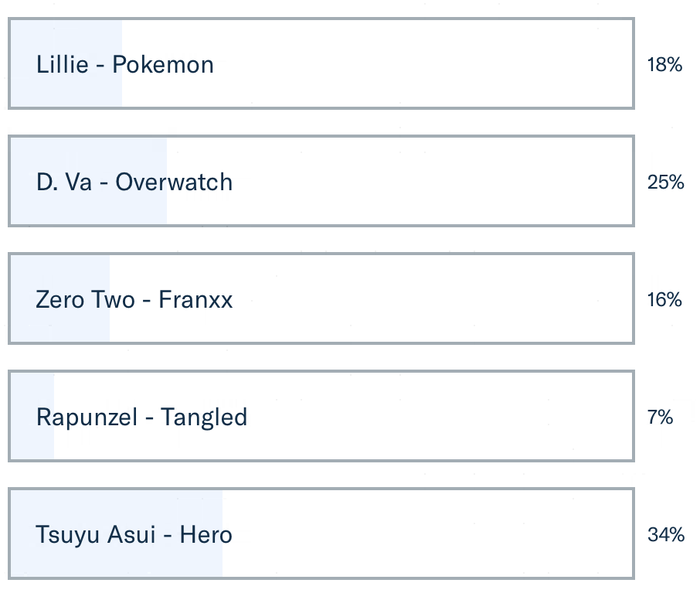
Task: Click the blue progress fill in Tsuyu Asui's bar
Action: click(116, 562)
